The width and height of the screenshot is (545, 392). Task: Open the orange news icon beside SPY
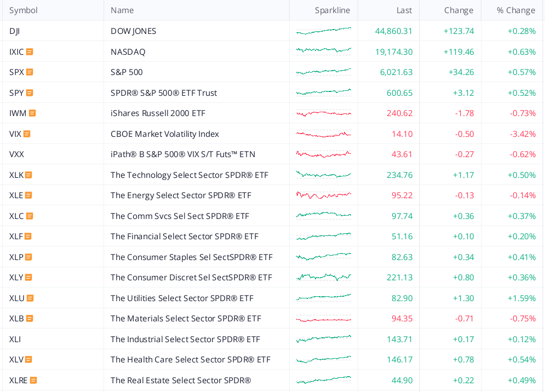pos(30,93)
